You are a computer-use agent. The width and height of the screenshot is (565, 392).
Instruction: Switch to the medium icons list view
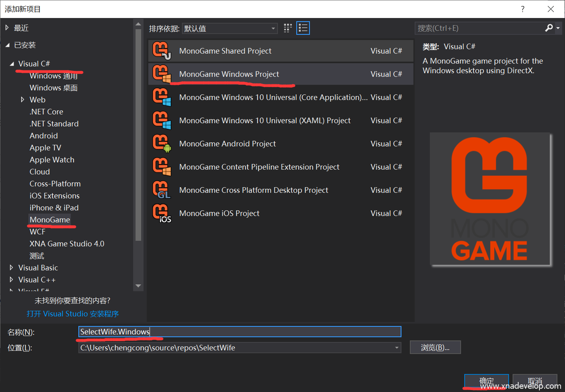point(303,28)
